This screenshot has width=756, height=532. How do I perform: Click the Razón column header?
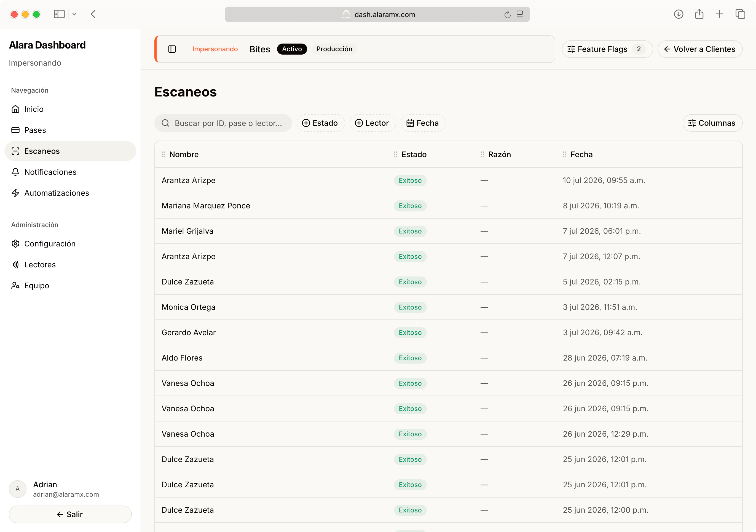500,154
